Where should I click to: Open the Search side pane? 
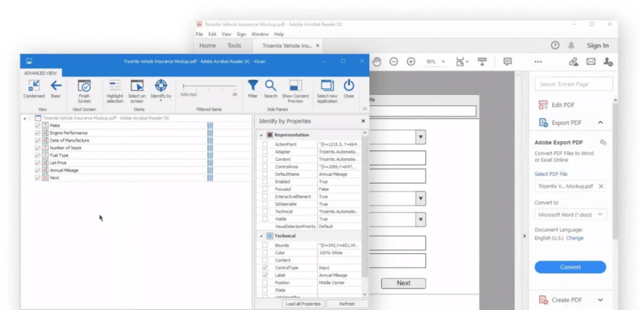270,86
